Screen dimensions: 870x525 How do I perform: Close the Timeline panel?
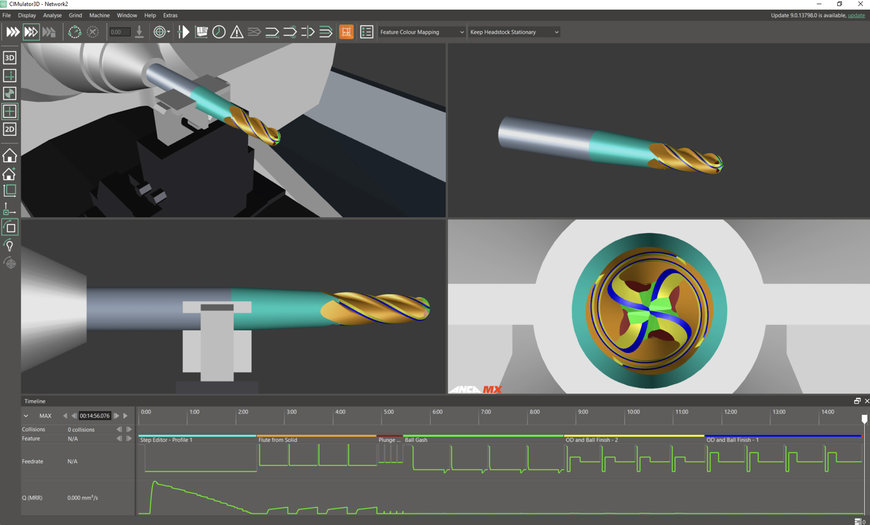pos(867,401)
